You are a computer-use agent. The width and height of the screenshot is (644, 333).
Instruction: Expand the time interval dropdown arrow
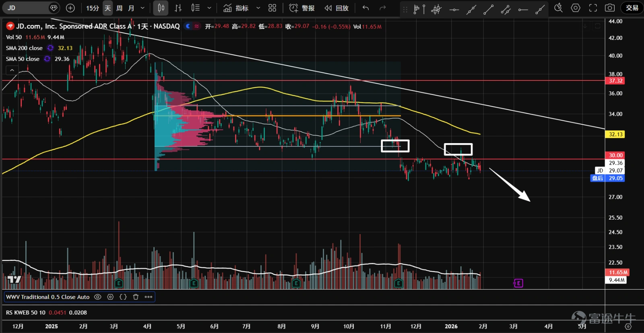click(142, 8)
